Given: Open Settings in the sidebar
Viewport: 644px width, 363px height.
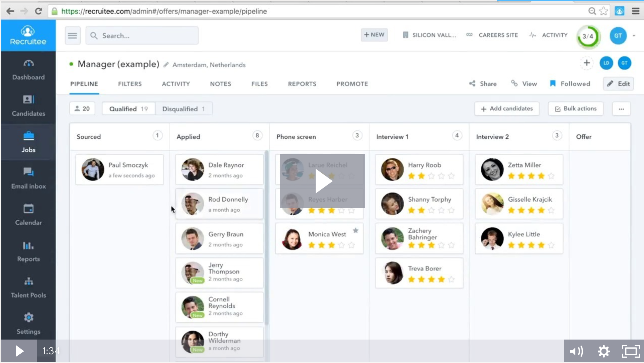Looking at the screenshot, I should pyautogui.click(x=28, y=323).
